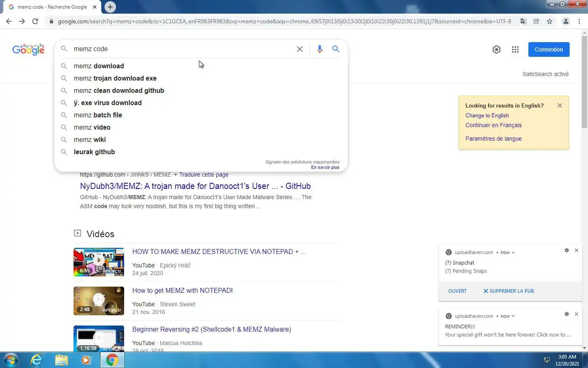Click in the memz code search field

[x=182, y=49]
